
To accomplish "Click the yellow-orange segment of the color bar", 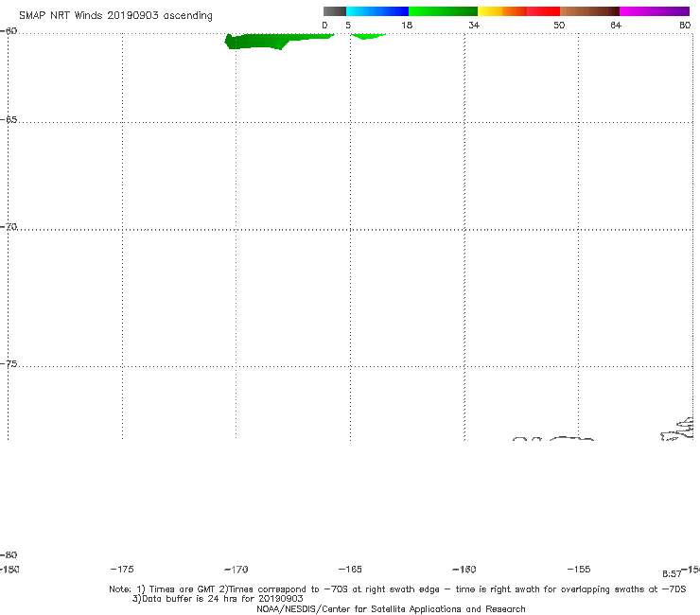I will pyautogui.click(x=502, y=11).
